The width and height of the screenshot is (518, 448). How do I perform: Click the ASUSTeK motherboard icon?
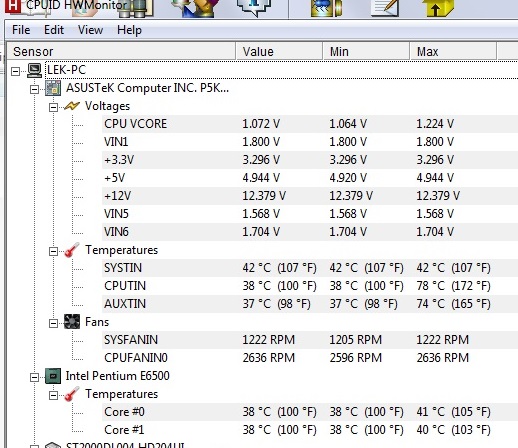coord(53,88)
